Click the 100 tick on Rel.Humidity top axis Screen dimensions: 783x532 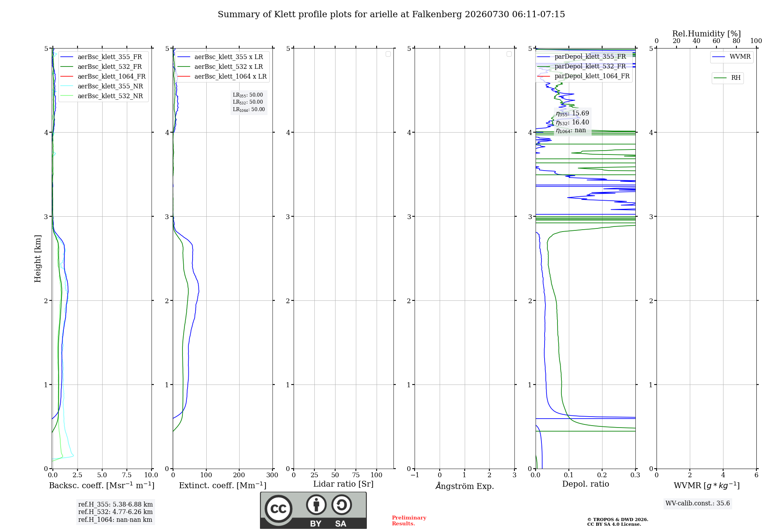coord(756,41)
